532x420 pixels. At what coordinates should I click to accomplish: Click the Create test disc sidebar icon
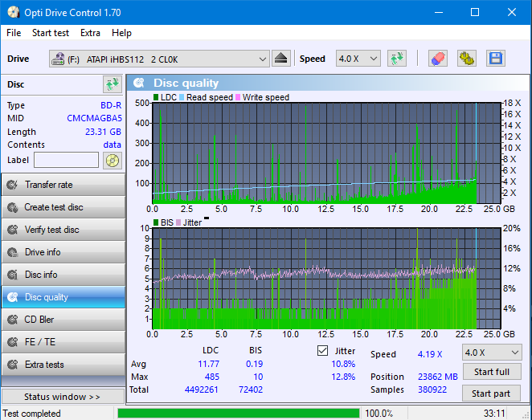pos(13,207)
